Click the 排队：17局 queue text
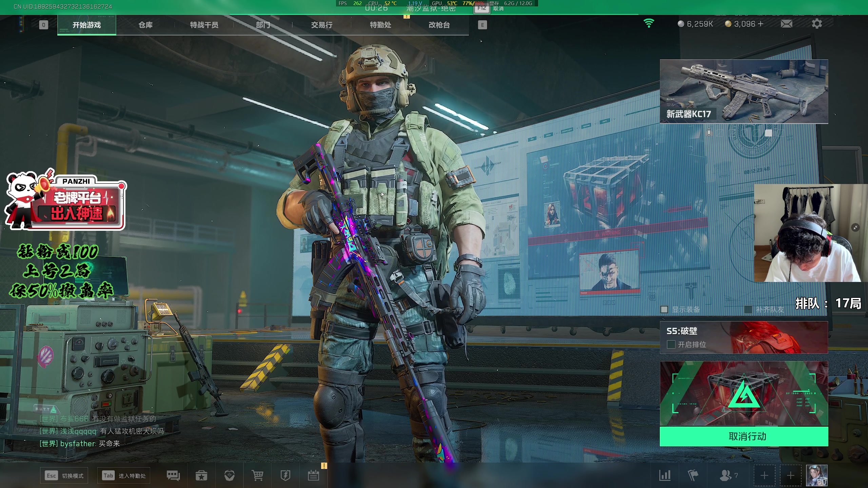Screen dimensions: 868x488 coord(828,303)
